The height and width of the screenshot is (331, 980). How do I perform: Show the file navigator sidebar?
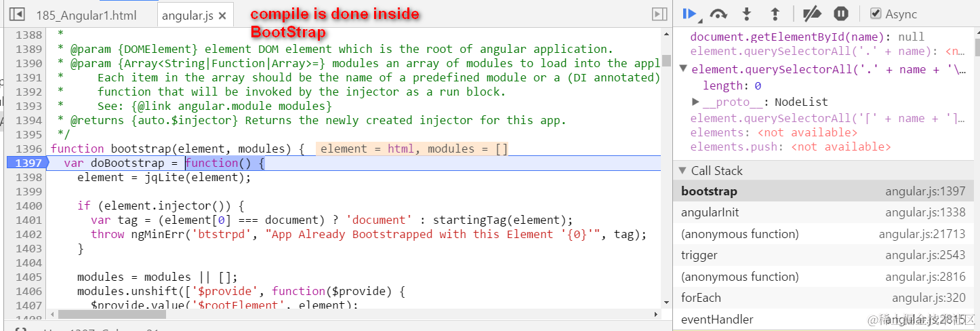(x=17, y=14)
